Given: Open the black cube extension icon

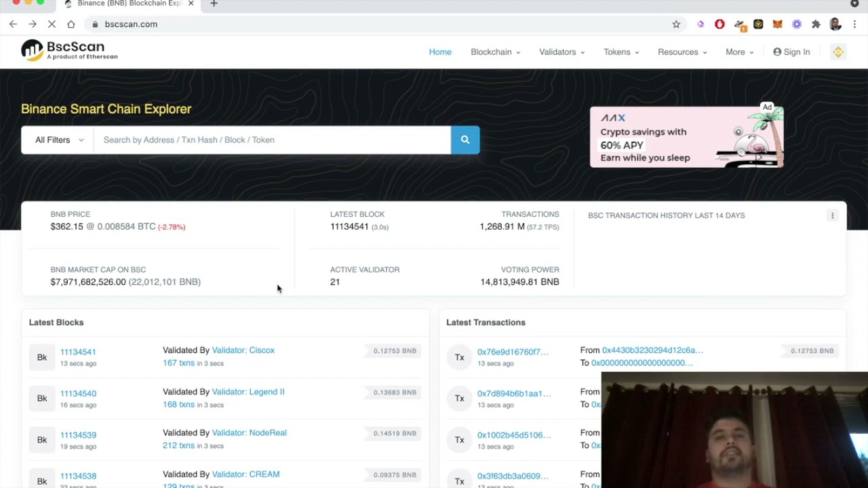Looking at the screenshot, I should [x=758, y=24].
